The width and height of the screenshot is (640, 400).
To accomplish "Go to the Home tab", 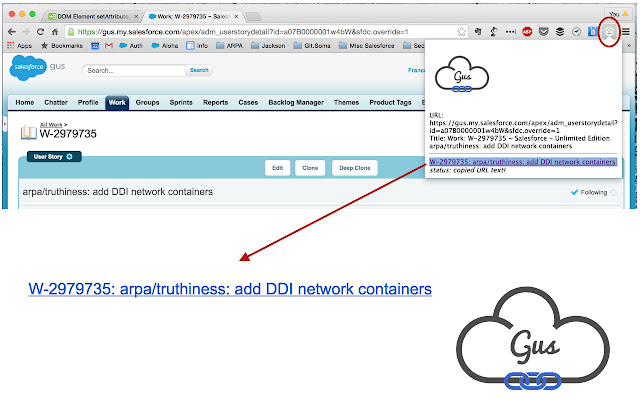I will click(x=25, y=102).
